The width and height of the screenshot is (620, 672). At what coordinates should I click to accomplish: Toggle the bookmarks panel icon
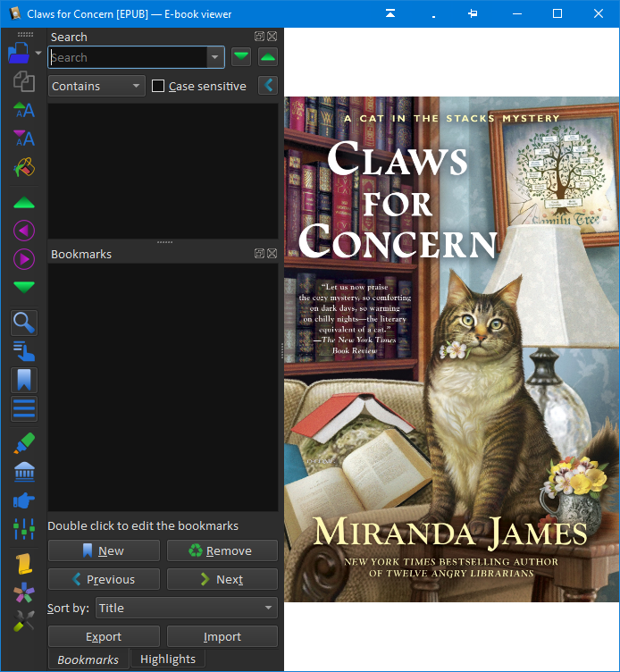click(24, 380)
